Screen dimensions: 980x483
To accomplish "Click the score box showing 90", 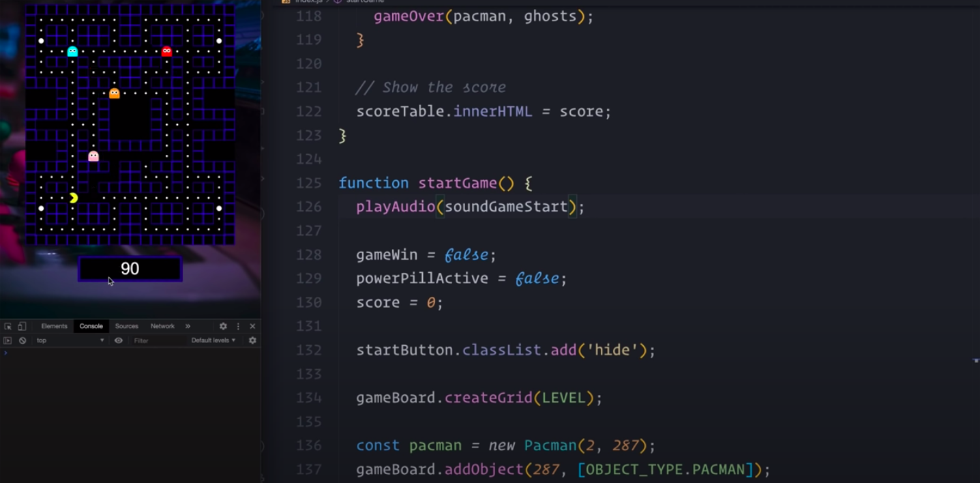I will [x=130, y=269].
